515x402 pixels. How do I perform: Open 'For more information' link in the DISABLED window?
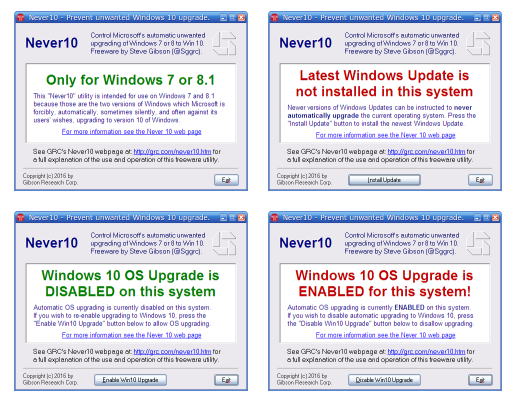(x=132, y=335)
